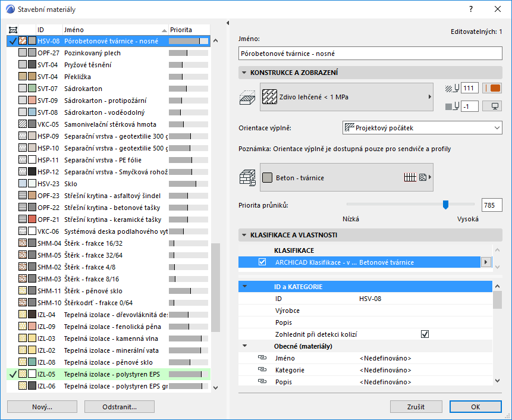Image resolution: width=512 pixels, height=420 pixels.
Task: Click the foreground pen number field 111
Action: coord(470,88)
